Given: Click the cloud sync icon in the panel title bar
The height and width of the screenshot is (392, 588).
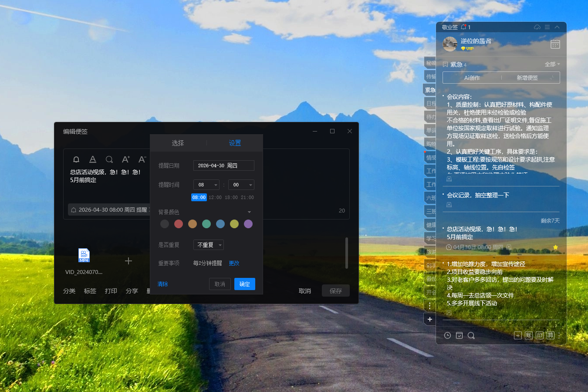Looking at the screenshot, I should pos(537,27).
